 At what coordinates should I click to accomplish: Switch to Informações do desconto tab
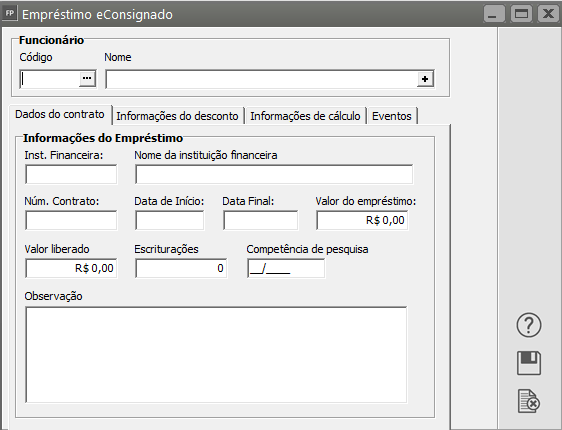177,116
